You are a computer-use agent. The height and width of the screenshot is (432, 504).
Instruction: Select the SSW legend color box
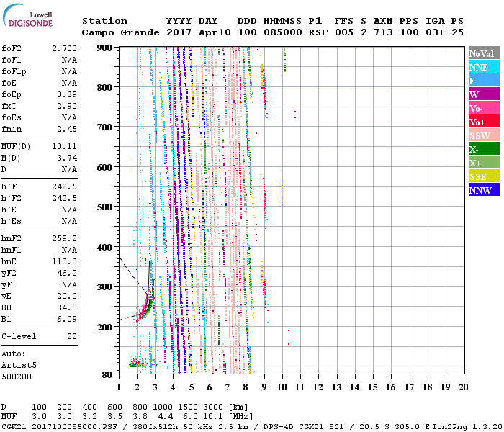pos(482,135)
